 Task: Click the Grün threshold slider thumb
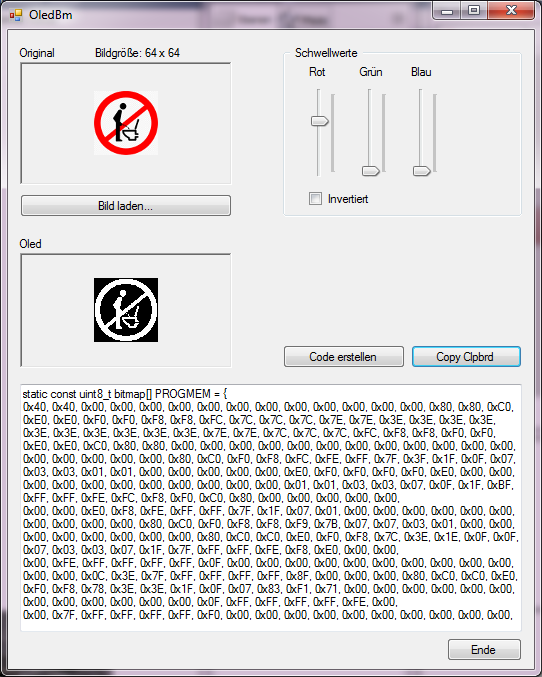[371, 171]
